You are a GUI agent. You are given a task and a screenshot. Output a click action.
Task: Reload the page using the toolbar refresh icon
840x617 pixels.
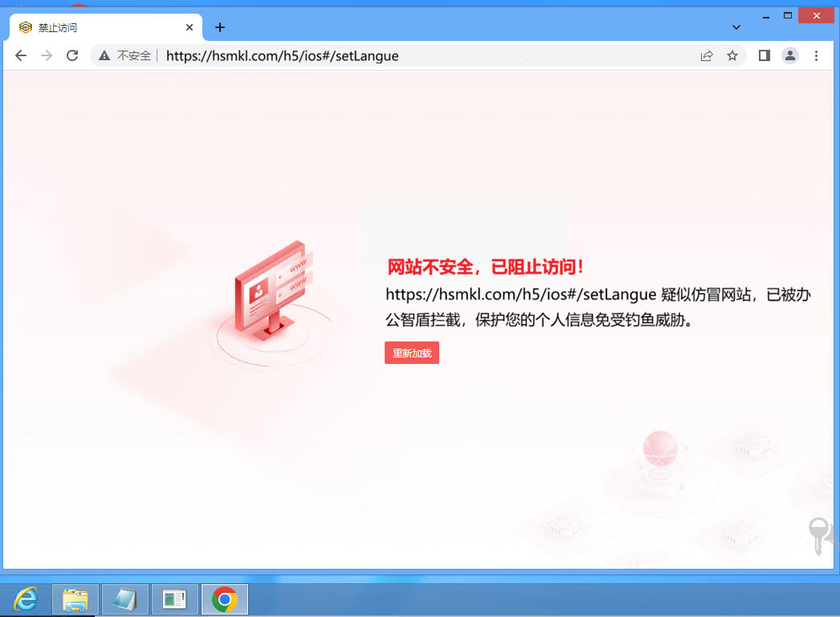[x=72, y=55]
